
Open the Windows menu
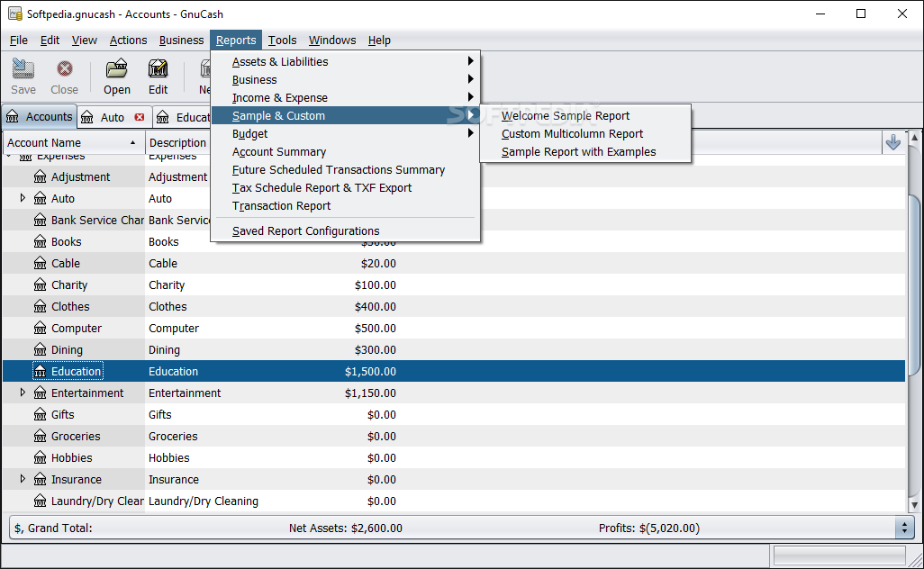332,40
